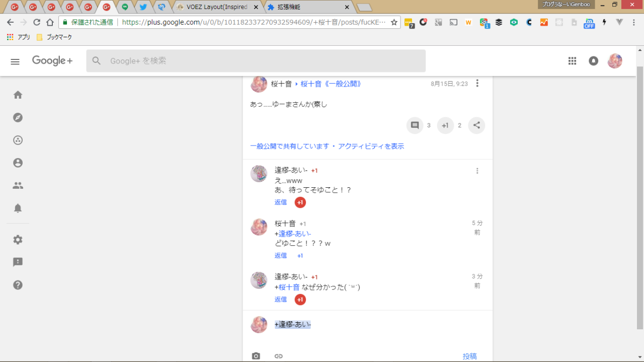Open the Communities icon in sidebar
This screenshot has width=644, height=362.
tap(18, 140)
